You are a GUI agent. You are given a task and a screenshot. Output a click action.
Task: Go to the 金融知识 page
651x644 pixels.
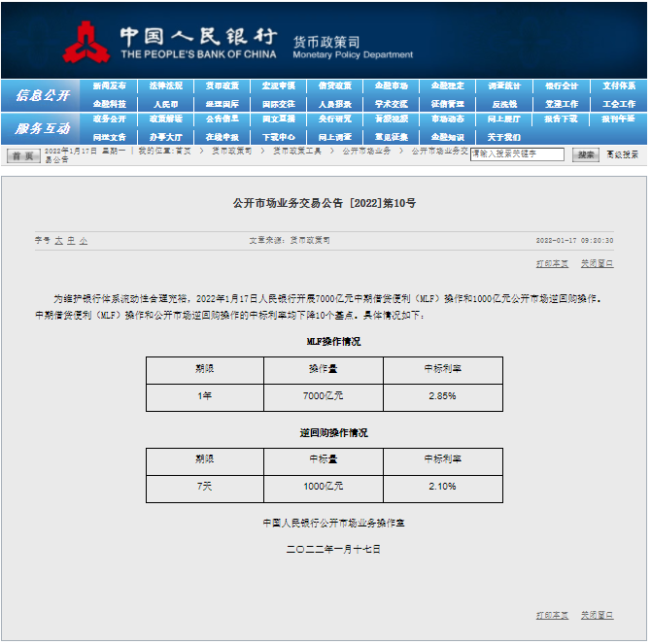pos(448,137)
